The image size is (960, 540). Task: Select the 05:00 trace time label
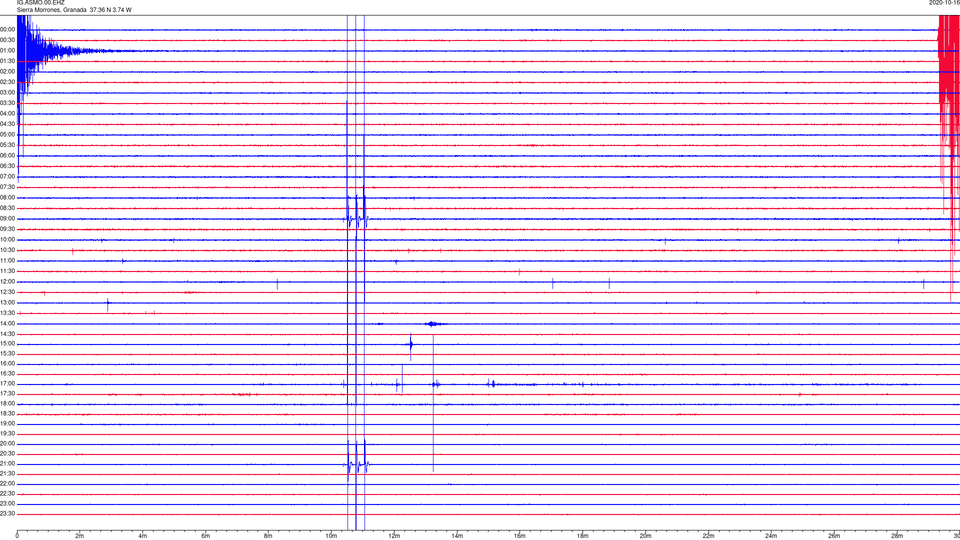[8, 135]
